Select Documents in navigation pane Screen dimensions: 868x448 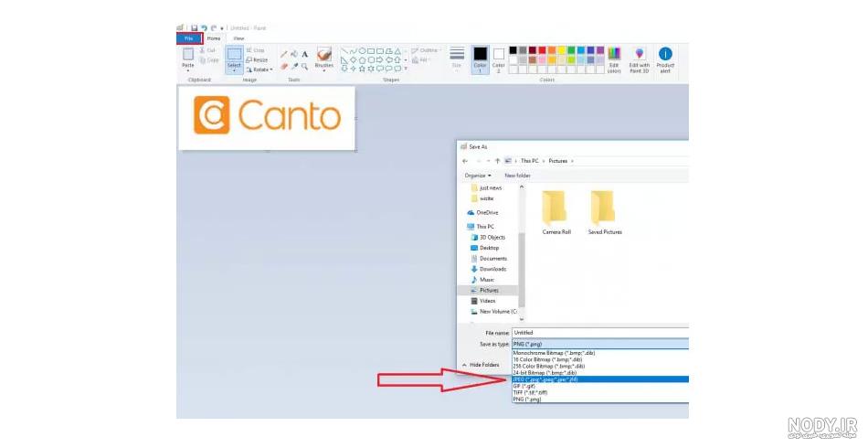click(489, 259)
